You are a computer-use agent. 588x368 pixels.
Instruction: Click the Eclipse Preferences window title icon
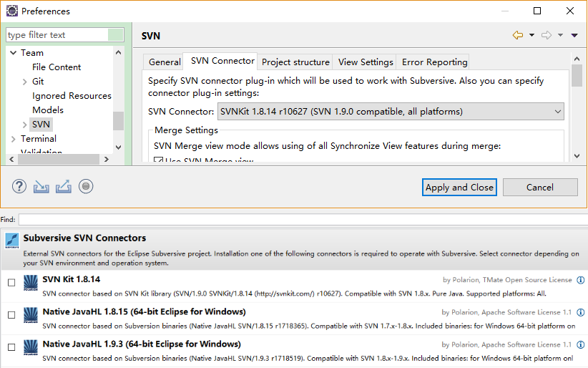(x=12, y=11)
